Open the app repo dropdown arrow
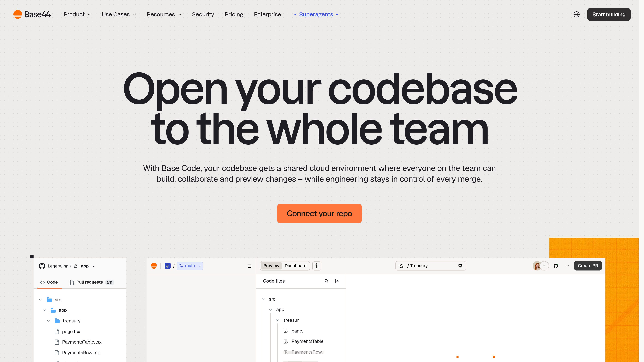644x362 pixels. click(x=94, y=266)
